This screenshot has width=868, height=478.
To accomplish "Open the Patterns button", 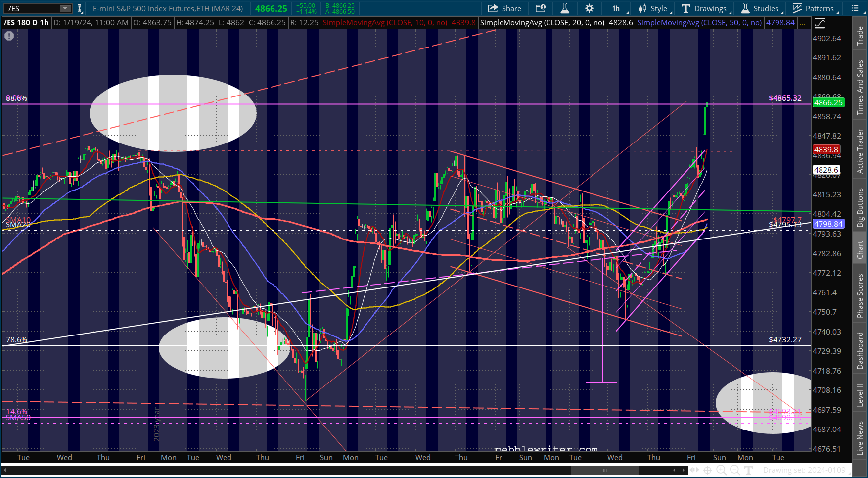I will coord(814,8).
